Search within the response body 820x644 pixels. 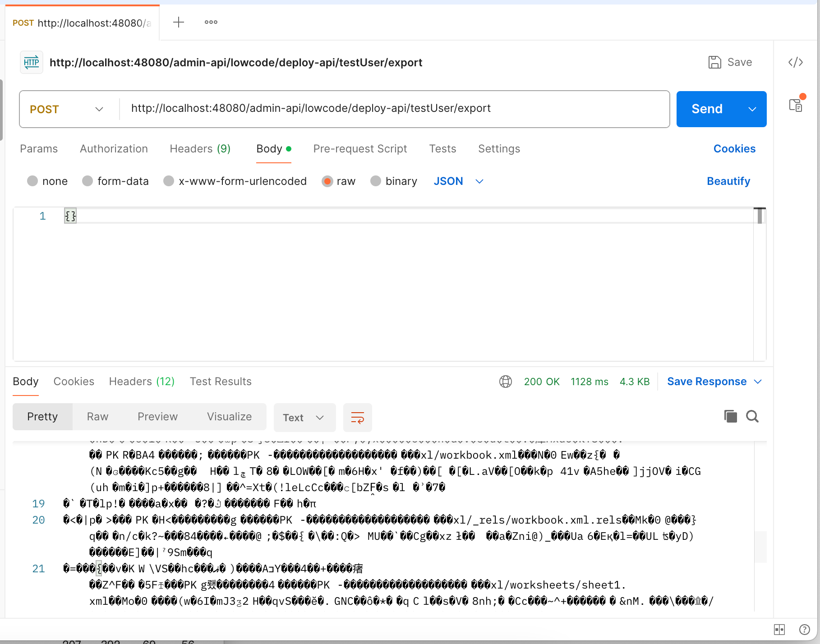coord(752,416)
